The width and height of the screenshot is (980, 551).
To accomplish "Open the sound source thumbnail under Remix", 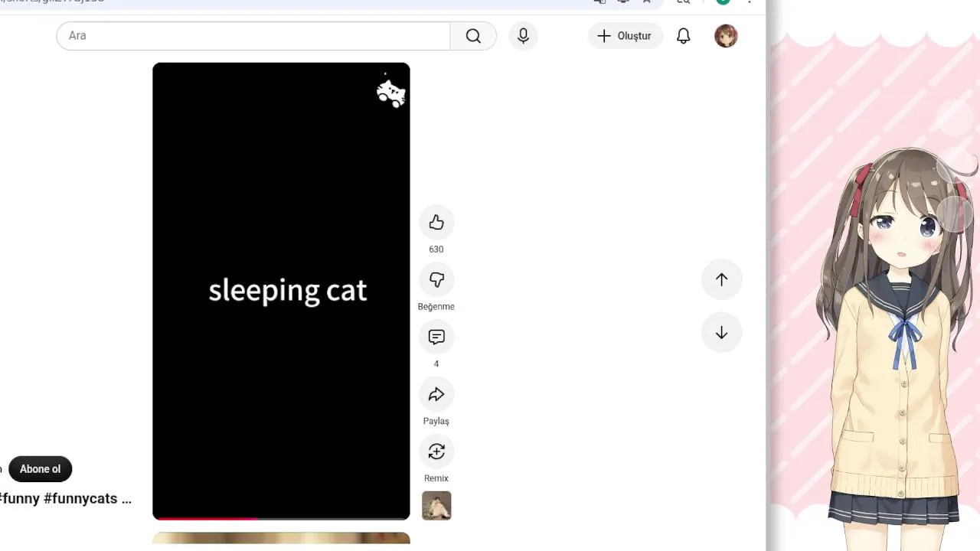I will (436, 506).
